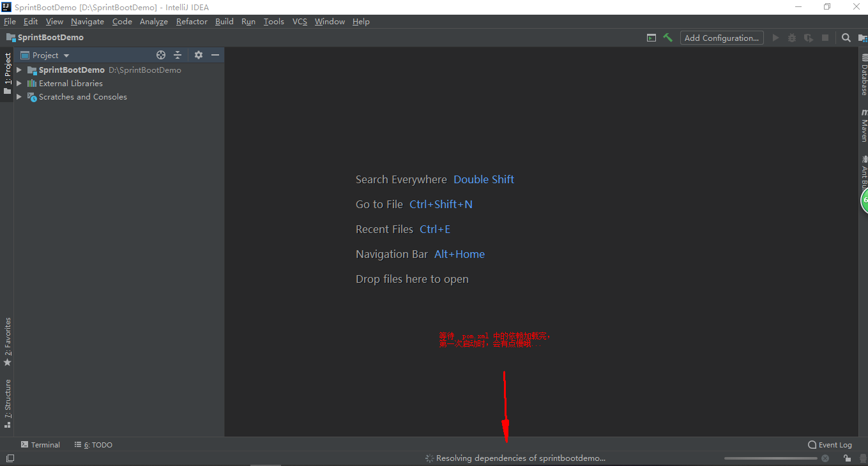The image size is (868, 466).
Task: Toggle tool window buttons bottom-left icon
Action: pyautogui.click(x=10, y=458)
